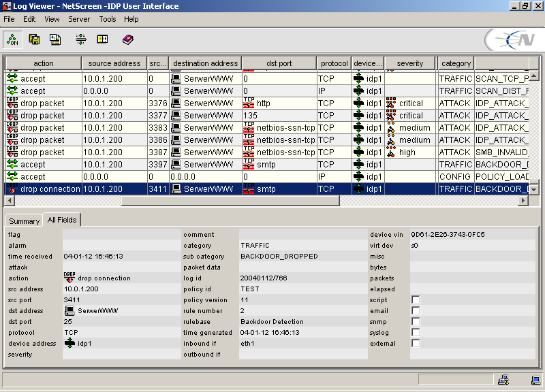Select the source port 3387 cell
The height and width of the screenshot is (392, 545).
pos(158,152)
